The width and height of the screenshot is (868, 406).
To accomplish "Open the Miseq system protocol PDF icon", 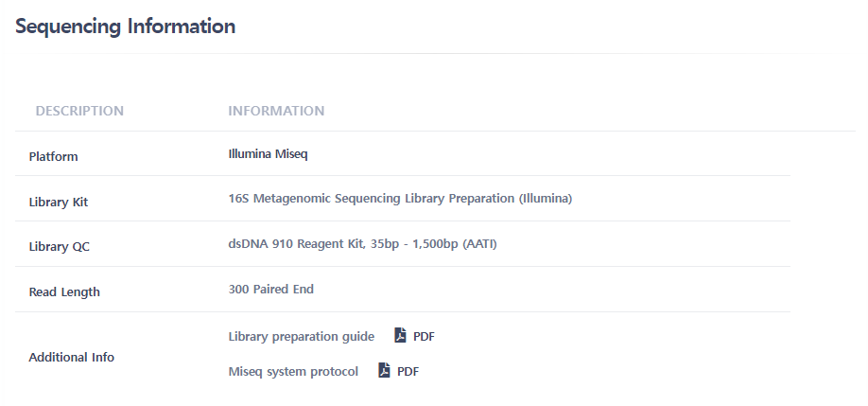I will [384, 371].
